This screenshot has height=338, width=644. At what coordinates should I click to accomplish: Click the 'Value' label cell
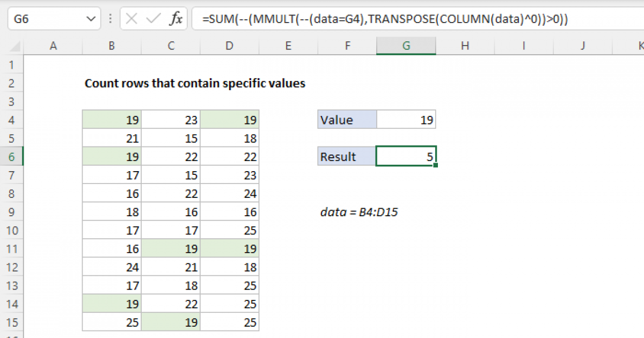click(347, 120)
